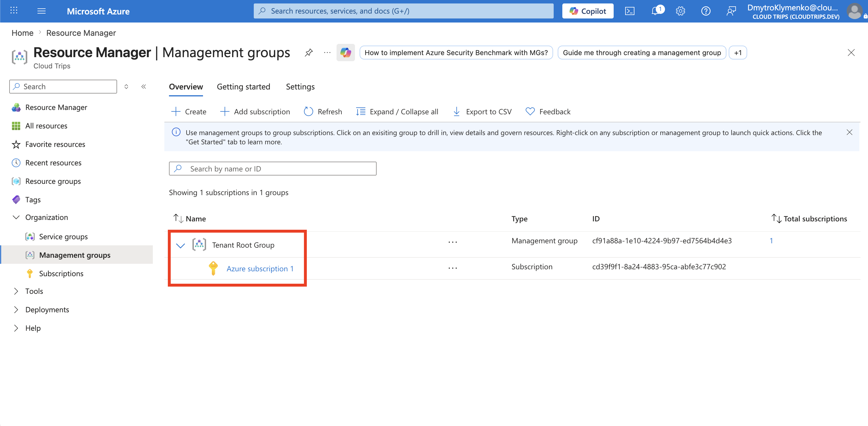Pin the Management groups blade
Image resolution: width=868 pixels, height=426 pixels.
pyautogui.click(x=308, y=53)
